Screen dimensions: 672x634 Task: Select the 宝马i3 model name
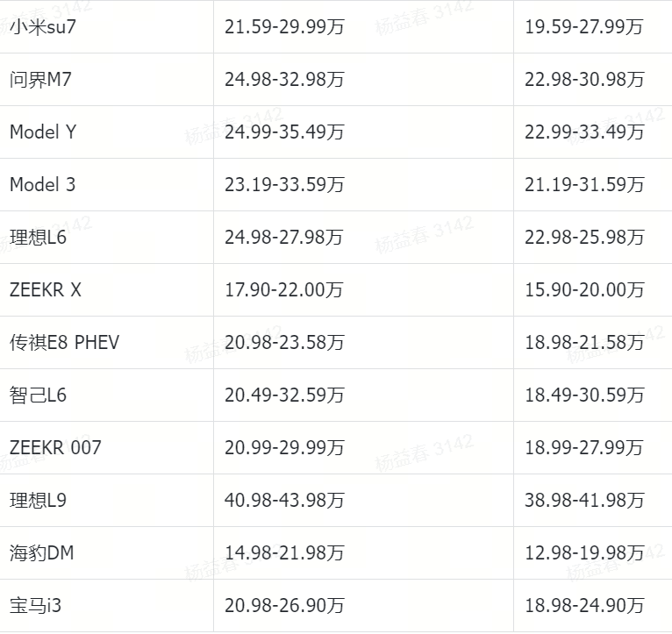coord(36,606)
